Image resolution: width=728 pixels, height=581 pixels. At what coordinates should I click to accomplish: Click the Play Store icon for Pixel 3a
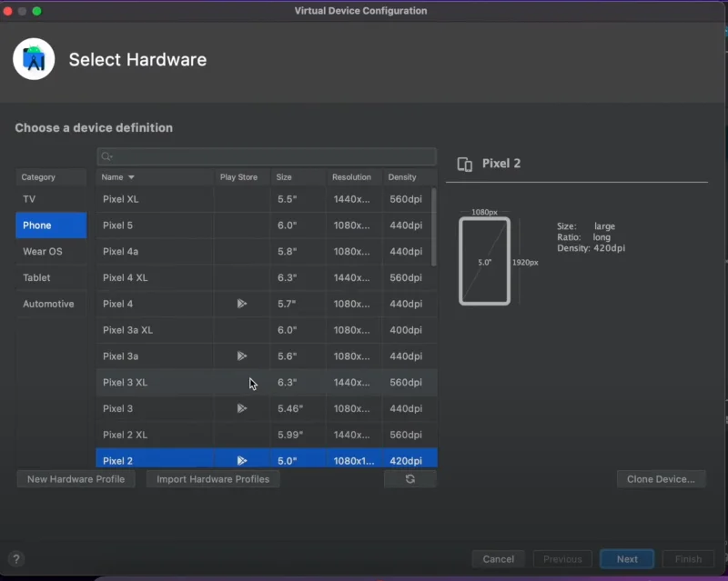point(241,356)
